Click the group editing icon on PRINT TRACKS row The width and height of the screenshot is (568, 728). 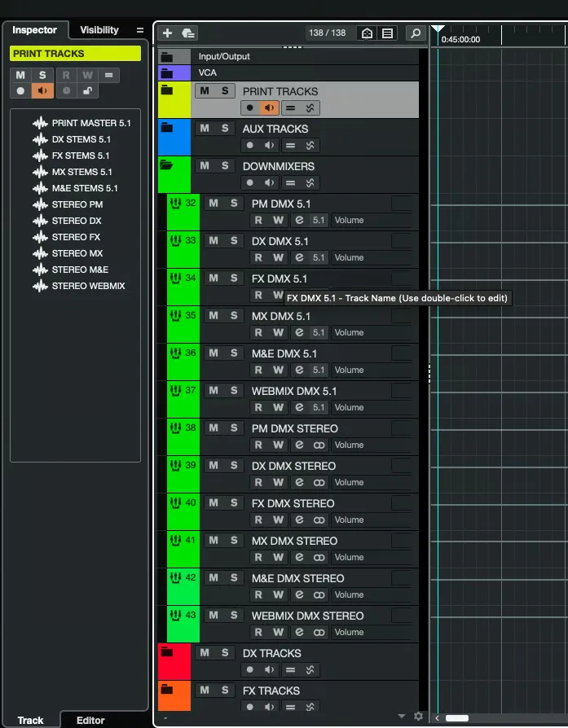290,108
